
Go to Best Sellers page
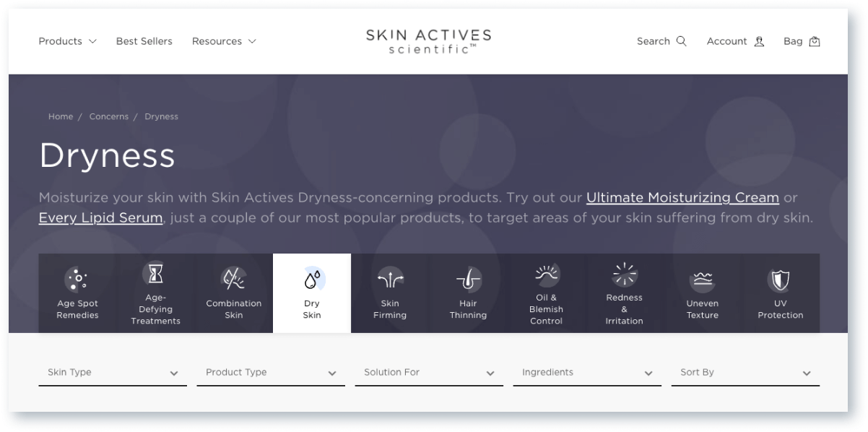144,41
